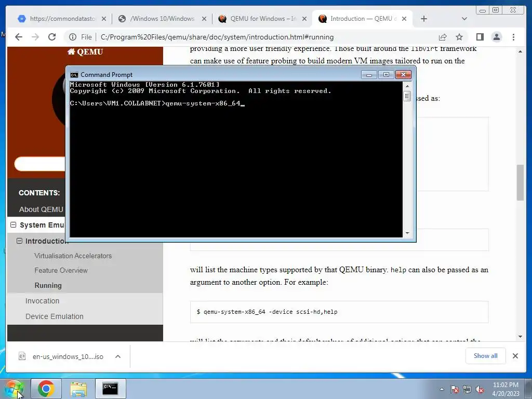532x399 pixels.
Task: Bookmark this page with the star icon
Action: [459, 37]
